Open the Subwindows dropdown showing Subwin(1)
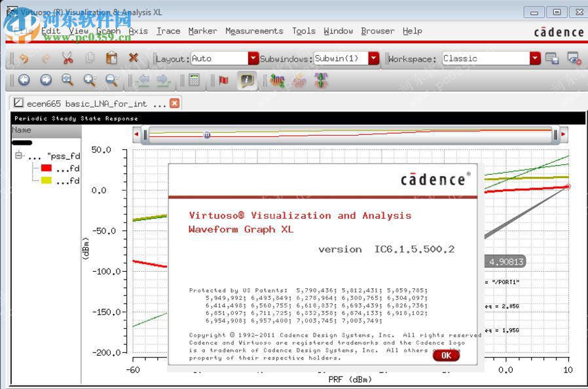 point(373,58)
